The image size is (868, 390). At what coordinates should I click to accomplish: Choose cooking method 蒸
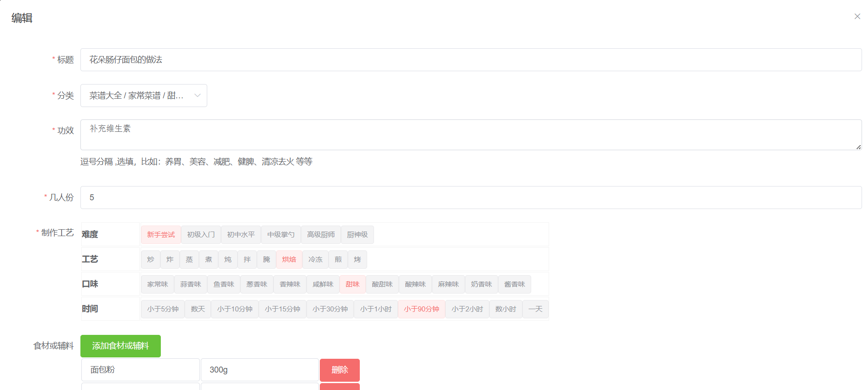[x=189, y=260]
